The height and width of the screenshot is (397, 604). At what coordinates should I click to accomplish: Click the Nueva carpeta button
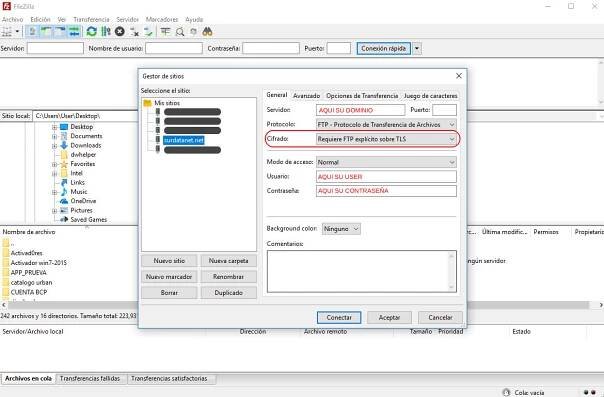(x=228, y=261)
